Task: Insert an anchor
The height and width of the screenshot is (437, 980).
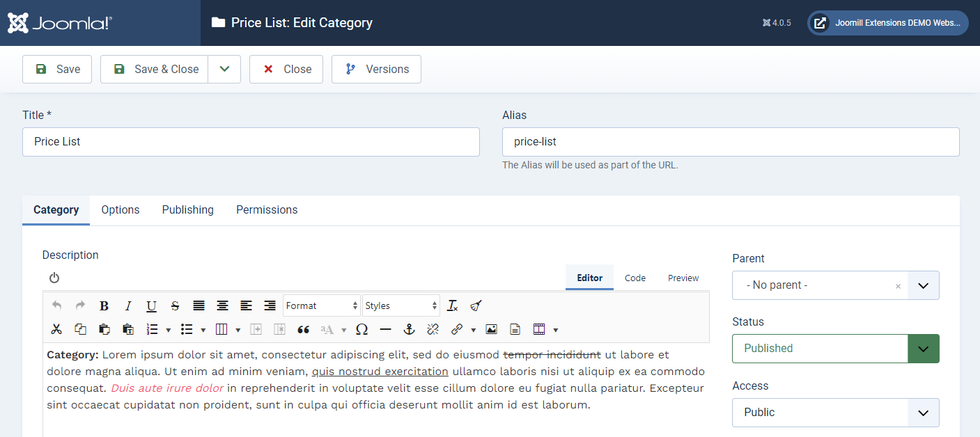Action: [410, 329]
